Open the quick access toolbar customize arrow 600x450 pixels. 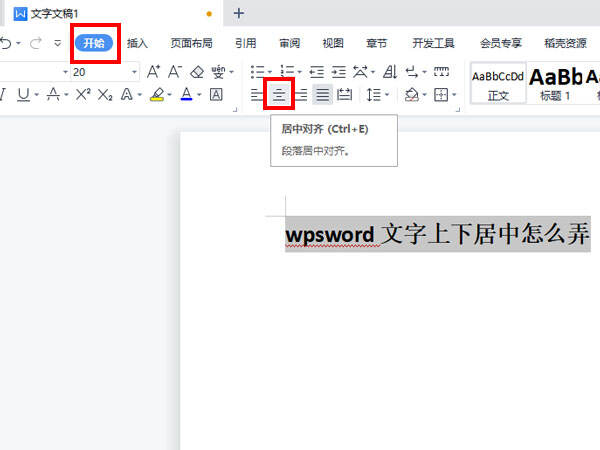tap(58, 43)
